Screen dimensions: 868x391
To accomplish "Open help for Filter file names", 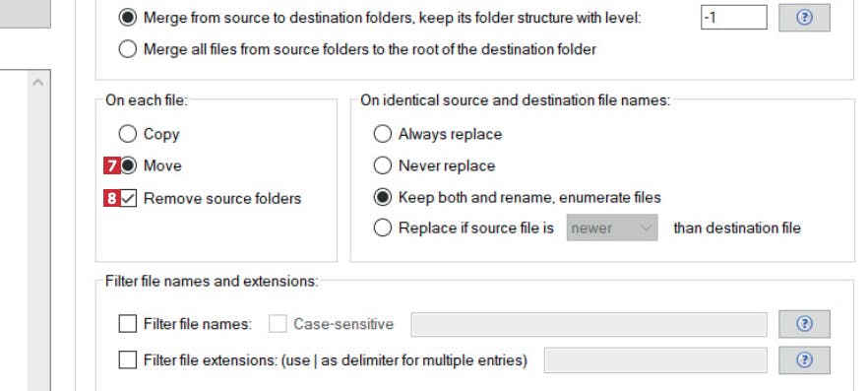I will [804, 324].
